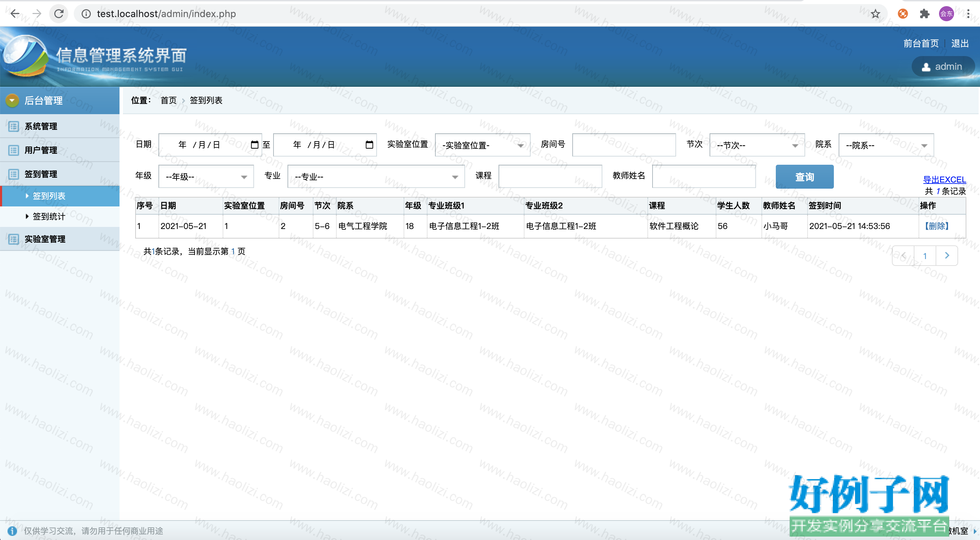Click 首页 in breadcrumb
Image resolution: width=980 pixels, height=540 pixels.
pyautogui.click(x=169, y=100)
